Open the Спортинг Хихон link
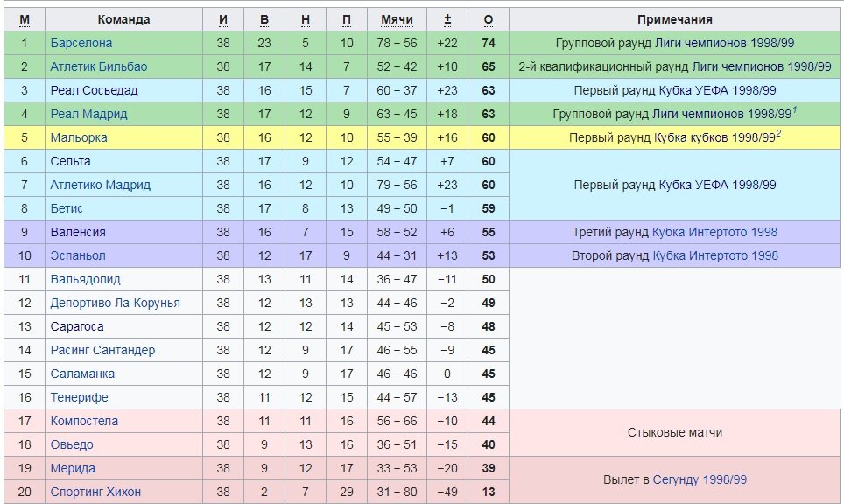 95,493
